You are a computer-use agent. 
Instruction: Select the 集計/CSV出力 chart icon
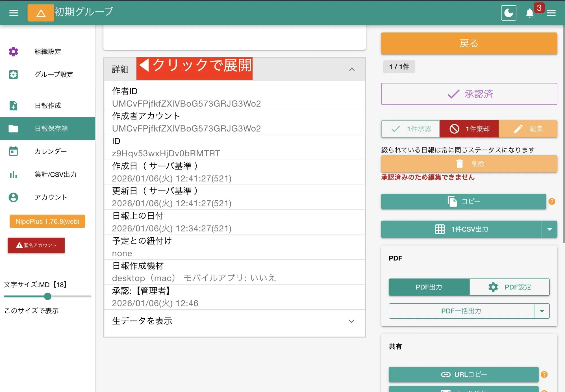pos(13,174)
